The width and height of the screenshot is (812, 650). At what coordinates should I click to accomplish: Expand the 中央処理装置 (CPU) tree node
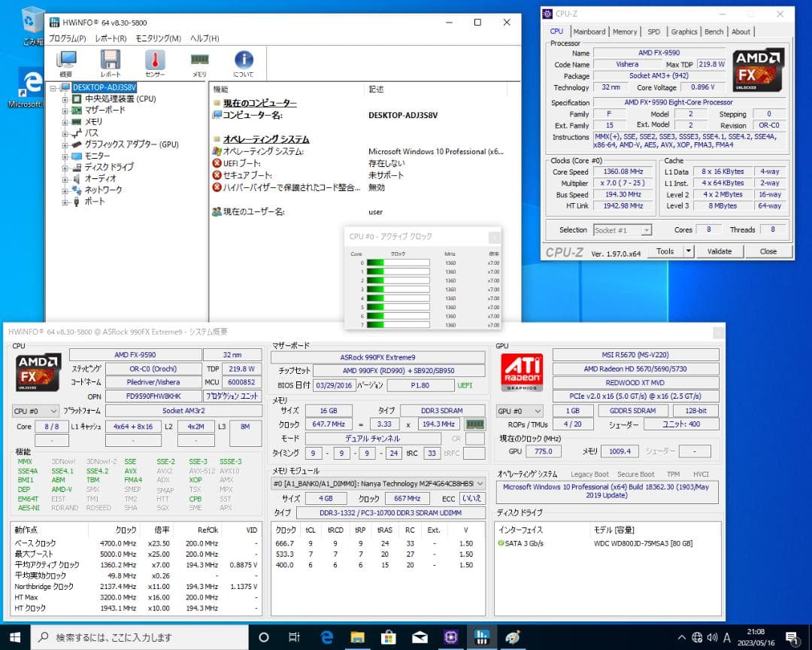pos(65,99)
